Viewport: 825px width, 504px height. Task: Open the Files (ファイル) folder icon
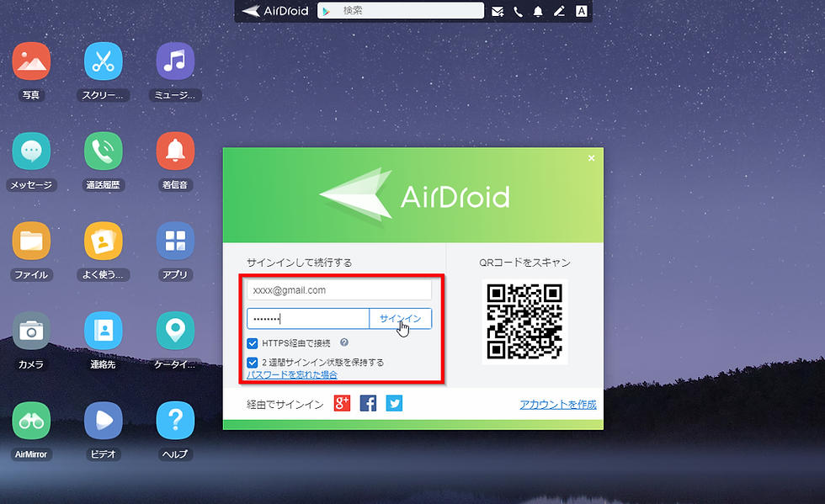(32, 241)
